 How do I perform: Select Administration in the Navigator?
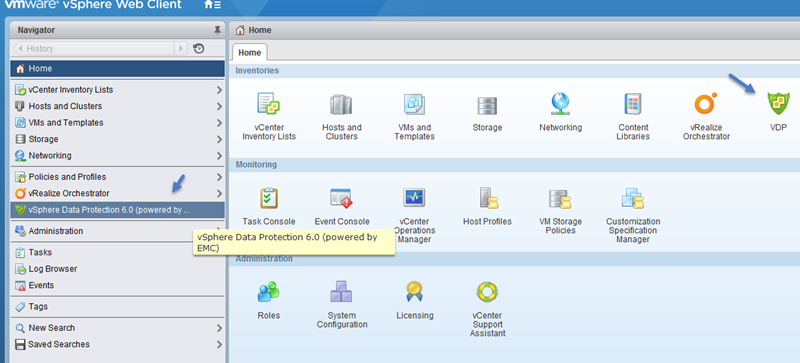click(117, 231)
